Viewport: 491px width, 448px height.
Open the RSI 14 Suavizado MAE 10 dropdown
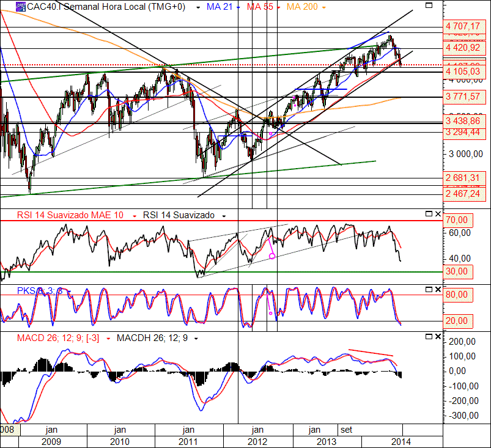click(135, 216)
